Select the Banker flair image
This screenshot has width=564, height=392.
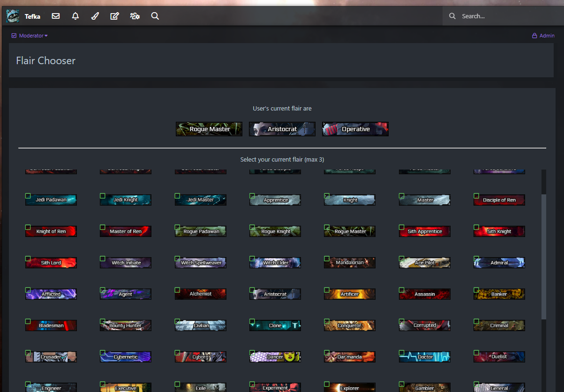[499, 294]
